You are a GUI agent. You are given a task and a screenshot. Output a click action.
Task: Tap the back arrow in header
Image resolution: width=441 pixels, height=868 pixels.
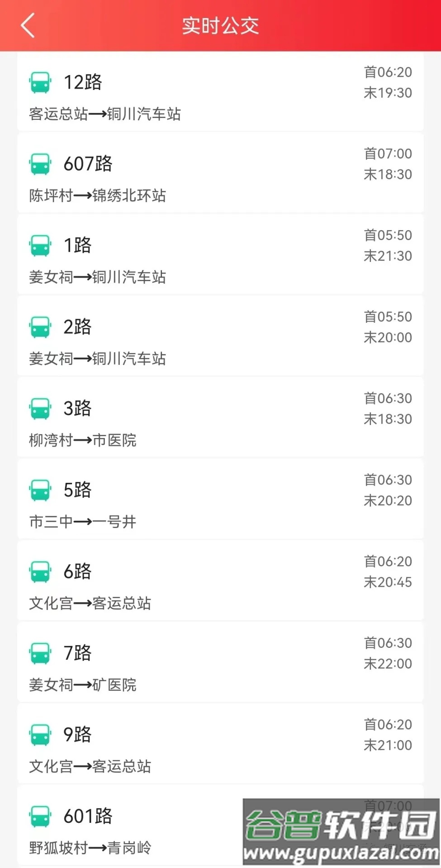(28, 25)
